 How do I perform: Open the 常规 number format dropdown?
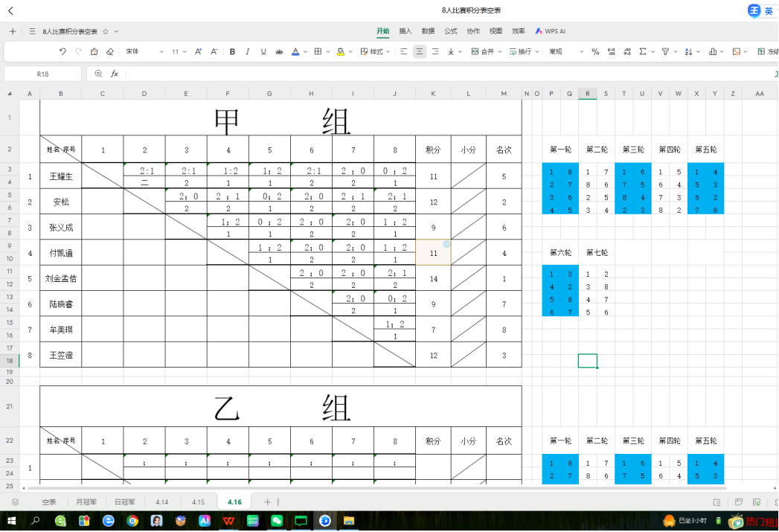pyautogui.click(x=565, y=52)
